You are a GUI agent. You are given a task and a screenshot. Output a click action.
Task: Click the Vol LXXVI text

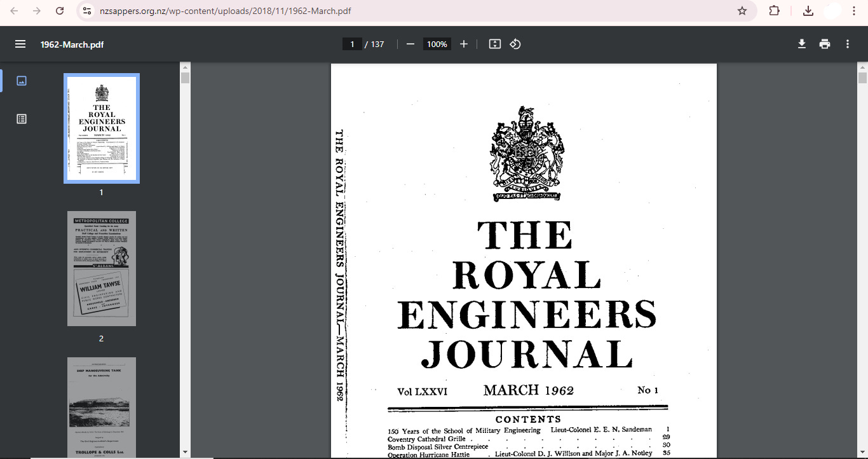423,392
